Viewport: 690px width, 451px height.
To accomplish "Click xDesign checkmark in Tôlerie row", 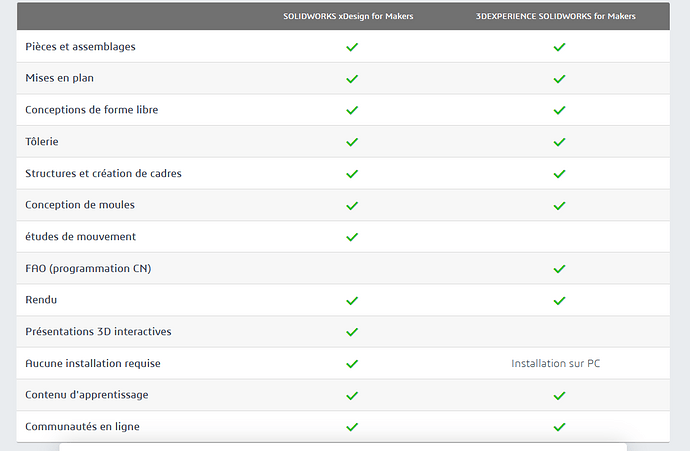I will pos(352,142).
